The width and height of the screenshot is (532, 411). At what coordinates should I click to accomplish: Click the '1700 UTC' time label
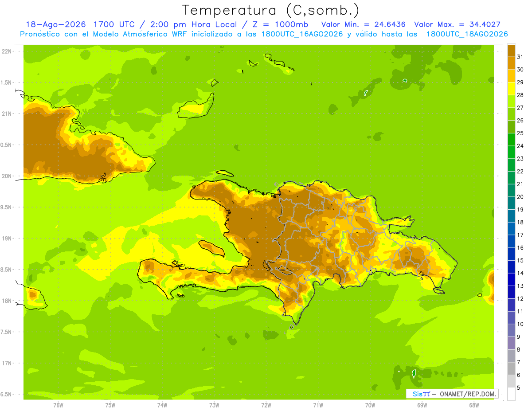coord(115,24)
